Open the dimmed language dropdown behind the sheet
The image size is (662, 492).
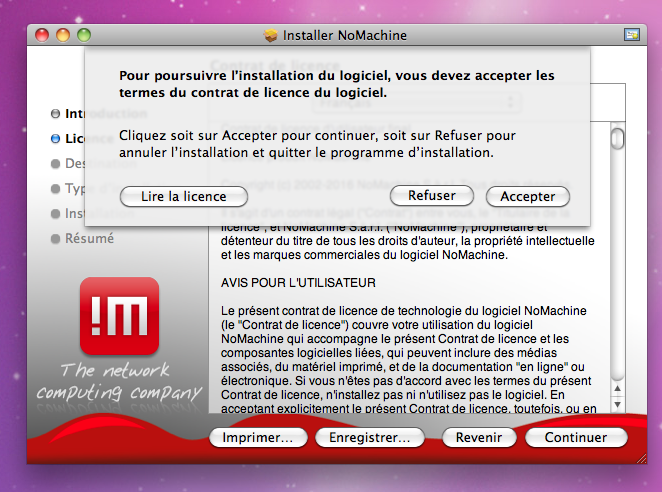(x=417, y=103)
